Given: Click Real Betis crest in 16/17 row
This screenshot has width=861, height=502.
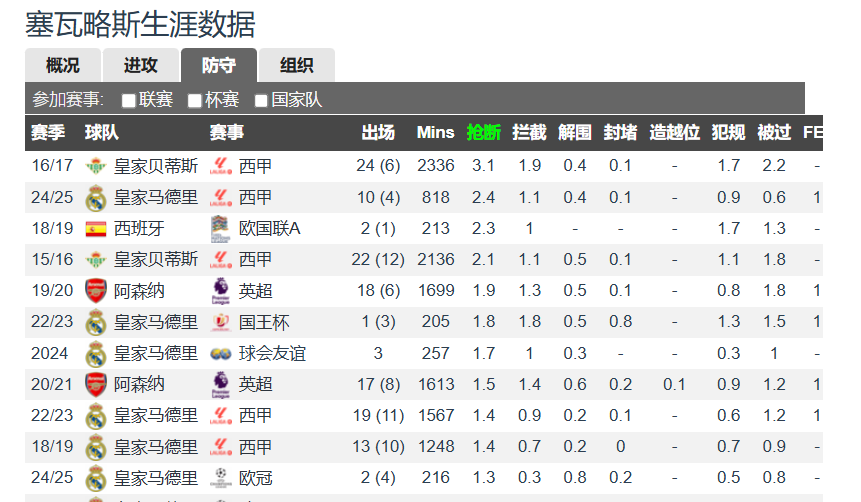Looking at the screenshot, I should [x=96, y=166].
